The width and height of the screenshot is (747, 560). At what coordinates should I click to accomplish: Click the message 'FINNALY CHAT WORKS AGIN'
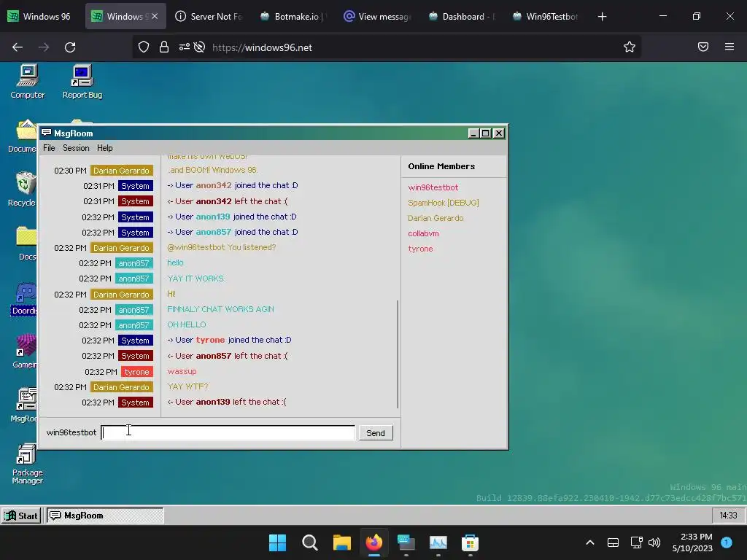click(220, 309)
